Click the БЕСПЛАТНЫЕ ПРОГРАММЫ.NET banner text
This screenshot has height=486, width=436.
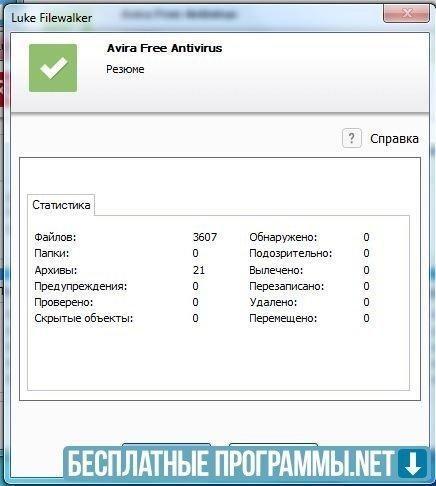(231, 463)
